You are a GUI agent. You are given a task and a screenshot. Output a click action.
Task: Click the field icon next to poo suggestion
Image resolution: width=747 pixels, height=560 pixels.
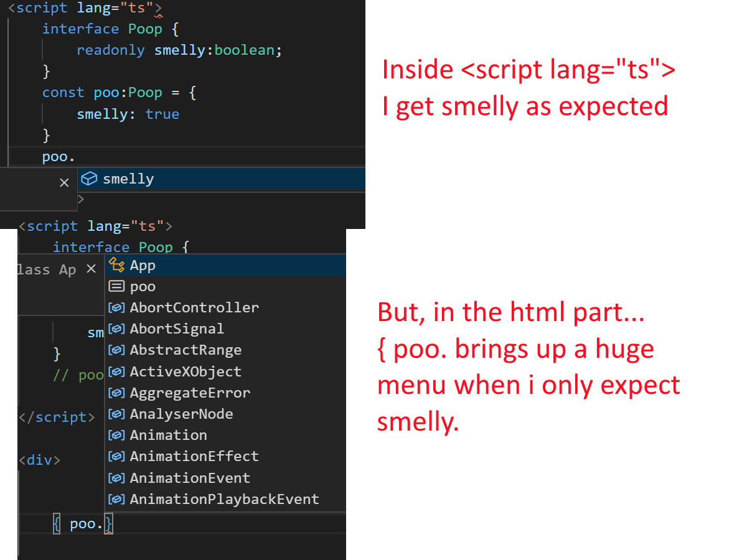tap(116, 286)
